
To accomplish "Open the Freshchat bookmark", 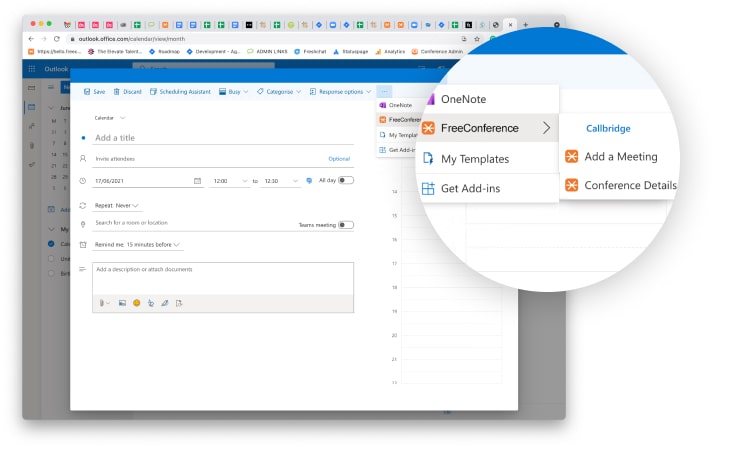I will coord(310,52).
